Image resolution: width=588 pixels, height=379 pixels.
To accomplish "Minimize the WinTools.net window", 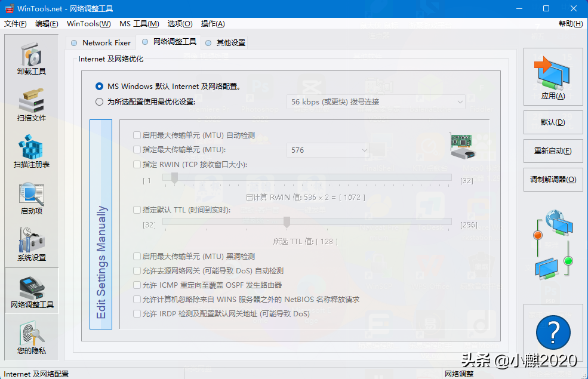I will coord(519,8).
